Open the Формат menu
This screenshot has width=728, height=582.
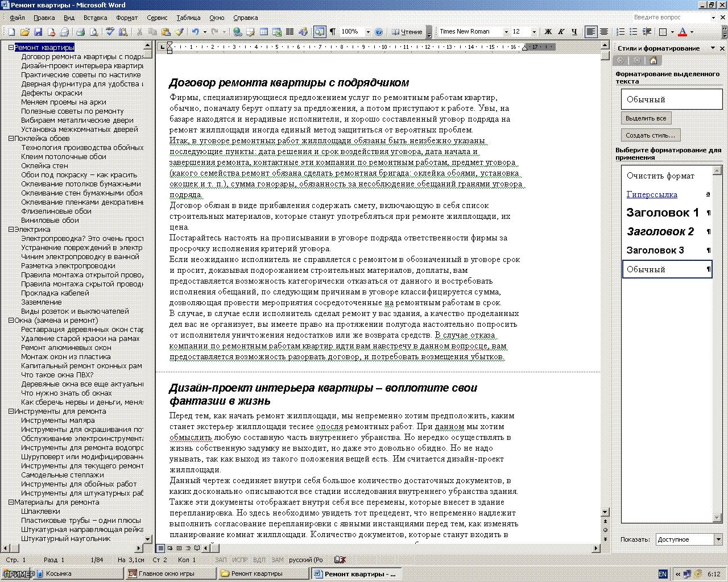coord(126,18)
